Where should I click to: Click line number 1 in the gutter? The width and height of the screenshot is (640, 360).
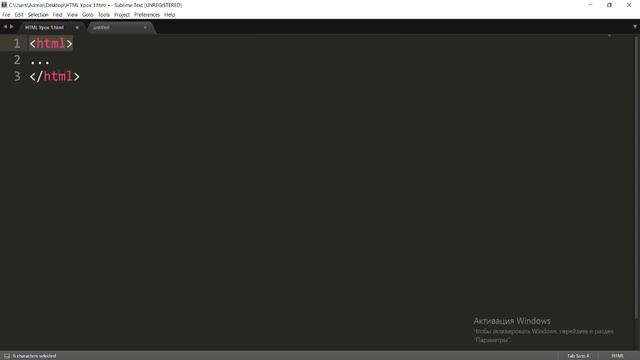coord(17,43)
